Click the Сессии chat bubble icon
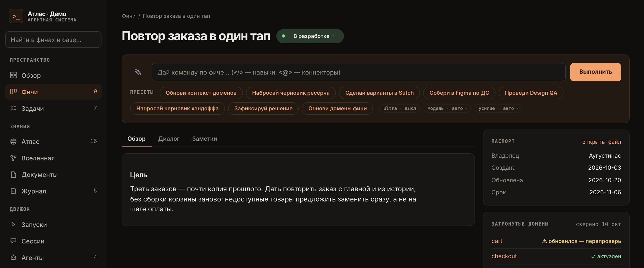 point(13,241)
